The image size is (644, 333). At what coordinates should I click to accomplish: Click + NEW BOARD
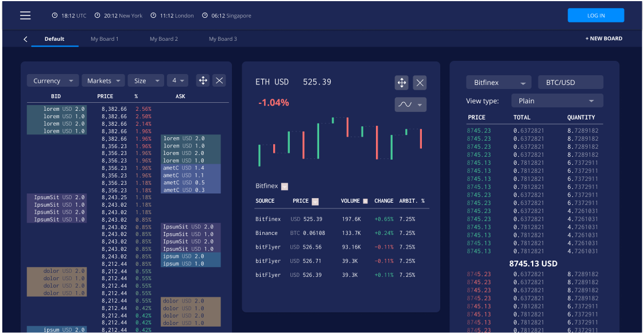604,38
